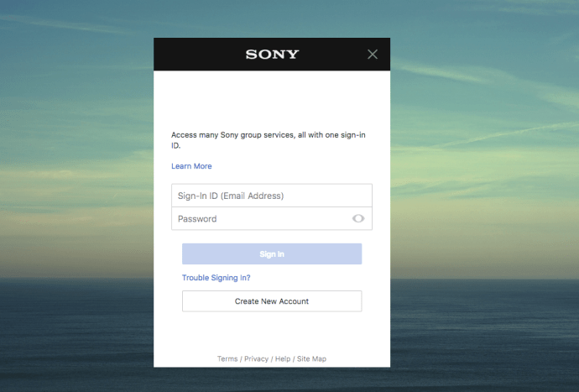The image size is (579, 392).
Task: Click the Access many Sony group services text
Action: coord(269,140)
